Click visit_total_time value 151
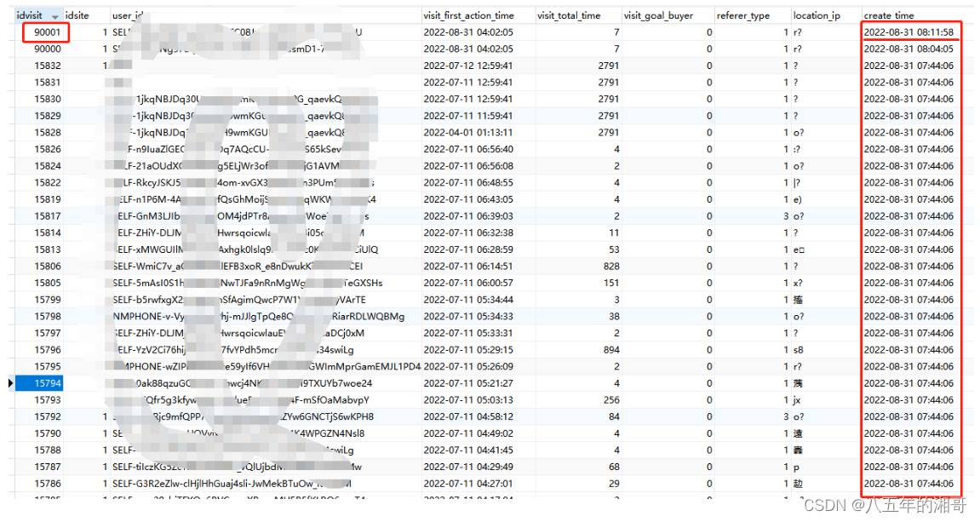Viewport: 980px width, 522px height. 611,284
